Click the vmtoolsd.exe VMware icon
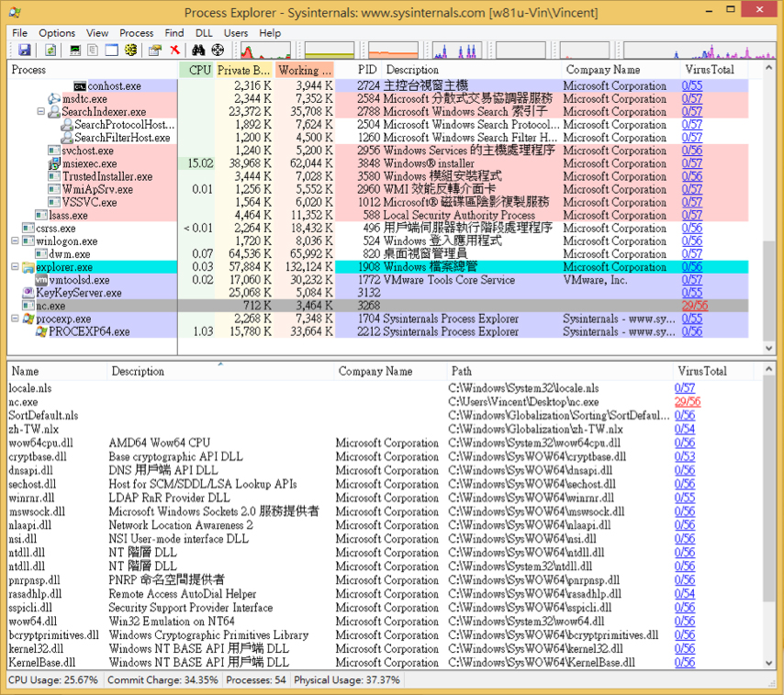Viewport: 784px width, 695px height. click(x=41, y=280)
